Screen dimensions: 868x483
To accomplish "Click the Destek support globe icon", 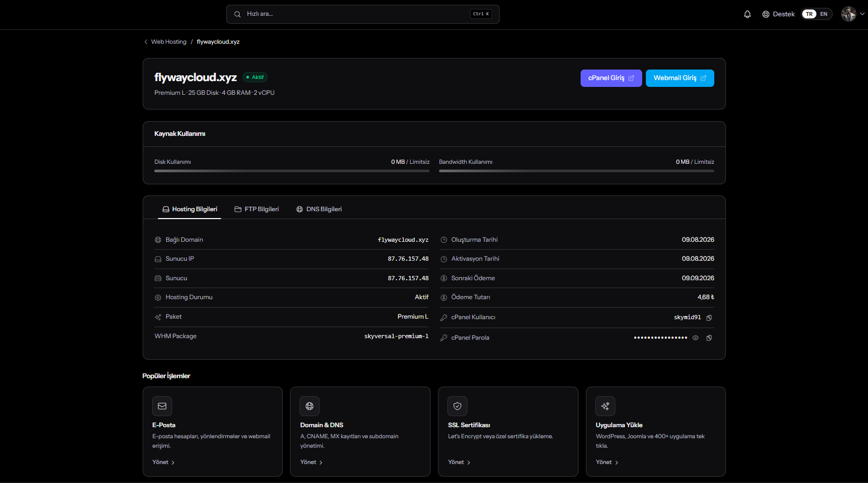I will click(766, 14).
